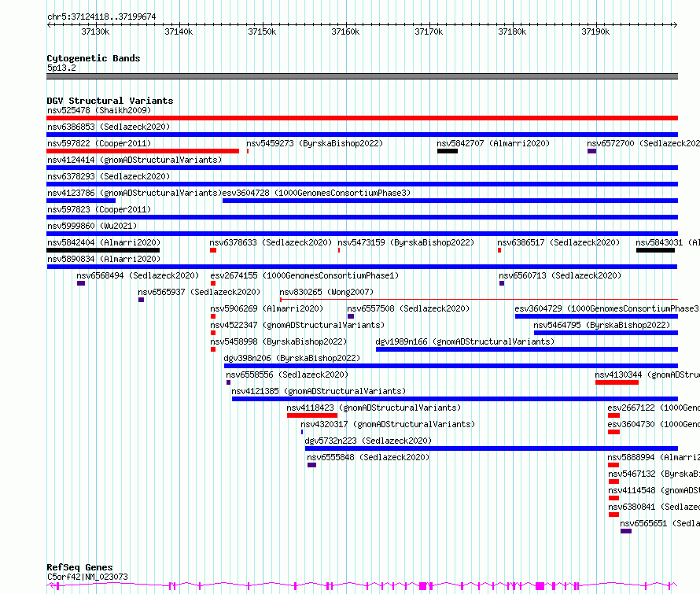Click the 37160k ruler position label
Viewport: 700px width, 594px height.
pyautogui.click(x=345, y=31)
